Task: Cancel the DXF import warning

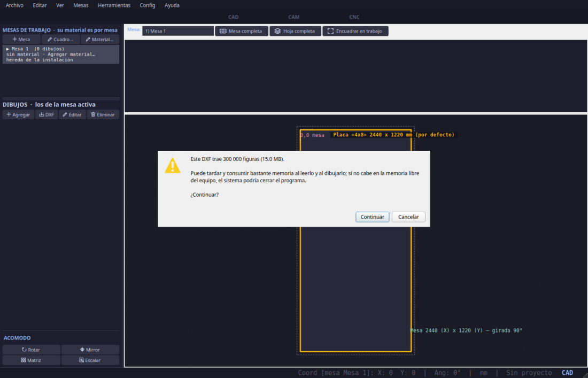Action: point(408,217)
